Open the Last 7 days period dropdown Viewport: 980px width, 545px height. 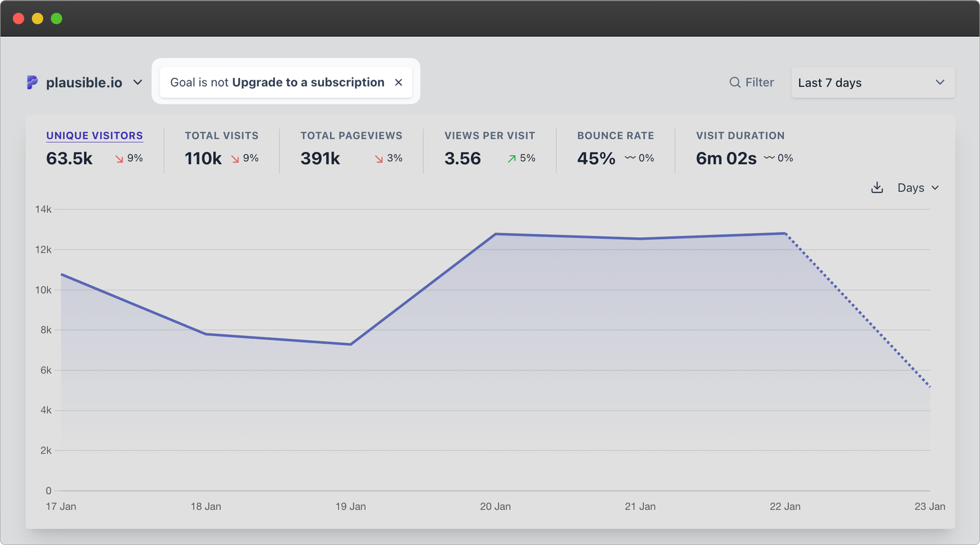[872, 82]
